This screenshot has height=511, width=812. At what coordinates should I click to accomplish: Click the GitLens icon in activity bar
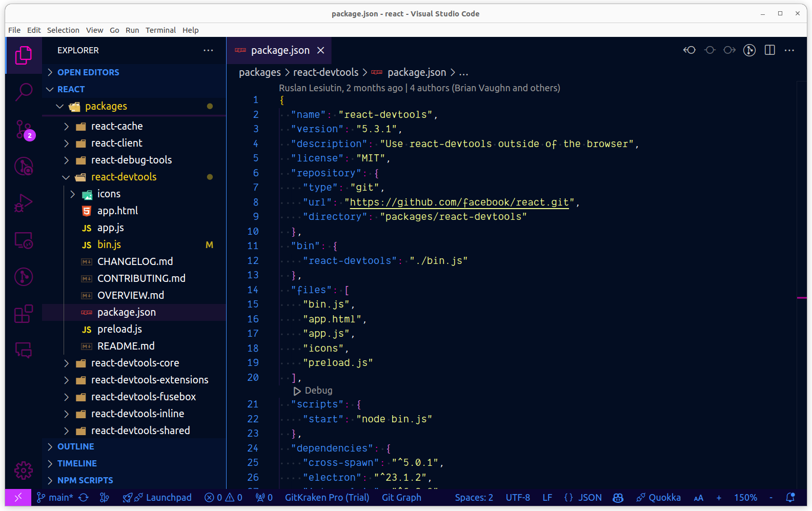(24, 167)
